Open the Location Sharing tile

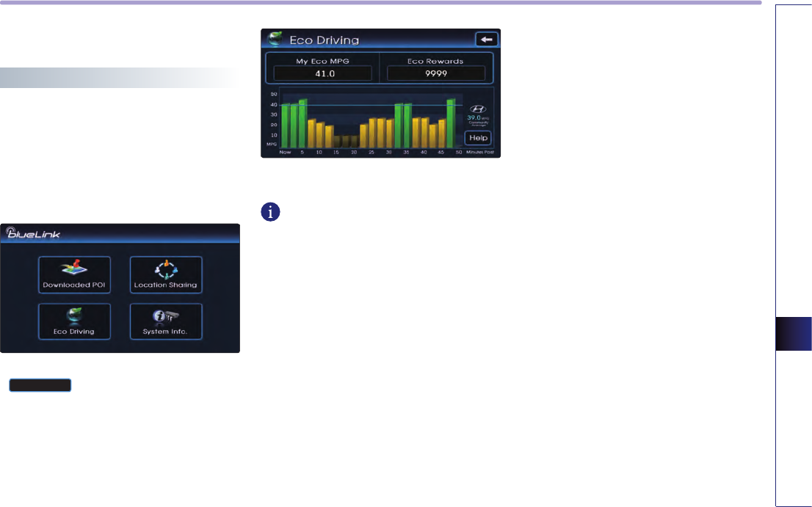click(x=166, y=274)
